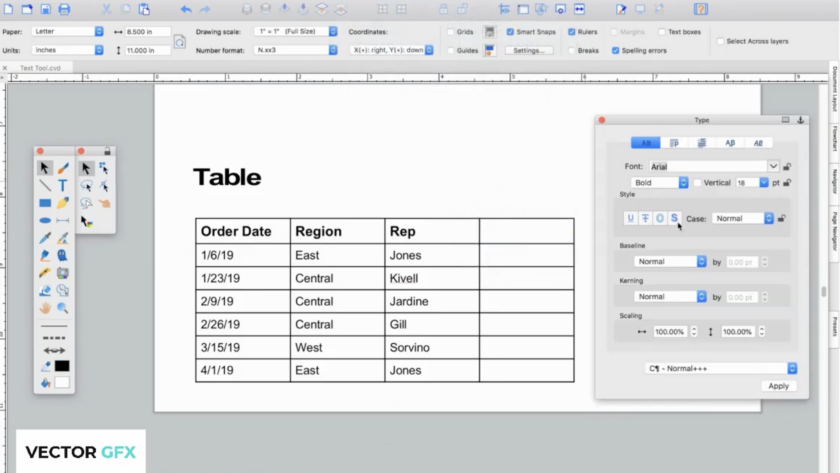
Task: Select the pointing hand tool in selection palette
Action: pos(104,204)
